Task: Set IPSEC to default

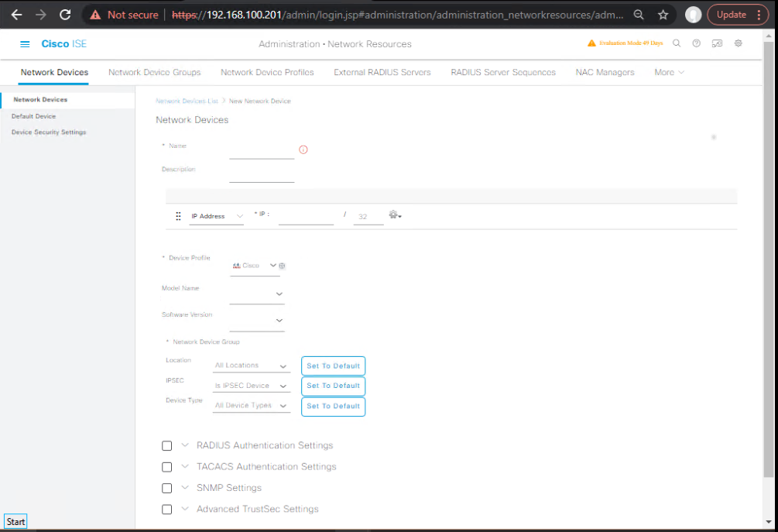Action: [333, 386]
